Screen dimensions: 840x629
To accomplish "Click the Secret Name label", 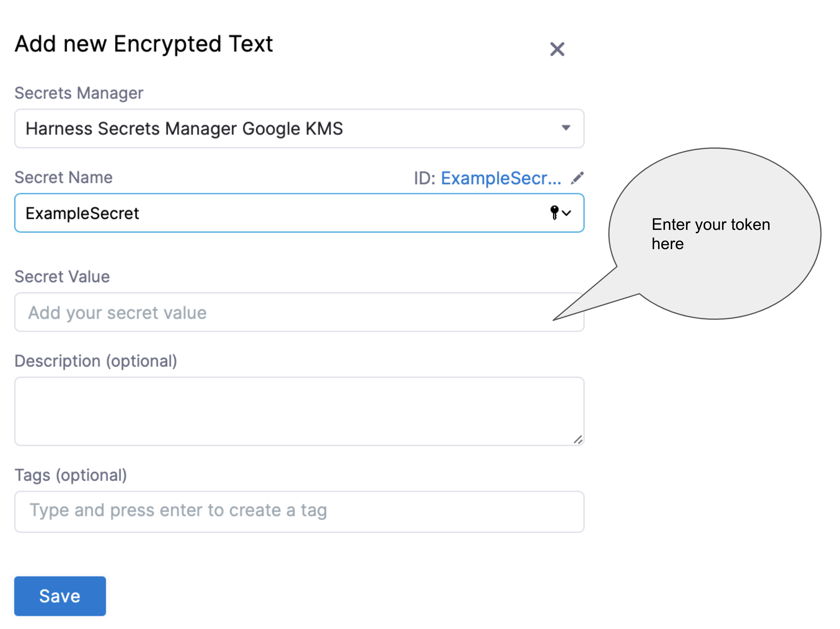I will coord(64,177).
